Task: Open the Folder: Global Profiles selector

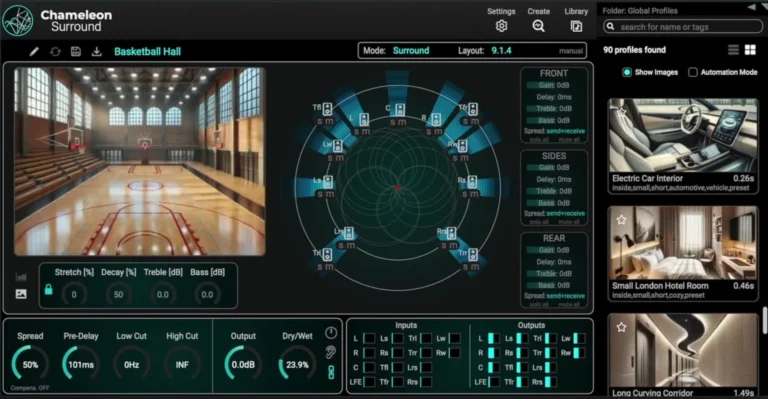Action: [640, 10]
